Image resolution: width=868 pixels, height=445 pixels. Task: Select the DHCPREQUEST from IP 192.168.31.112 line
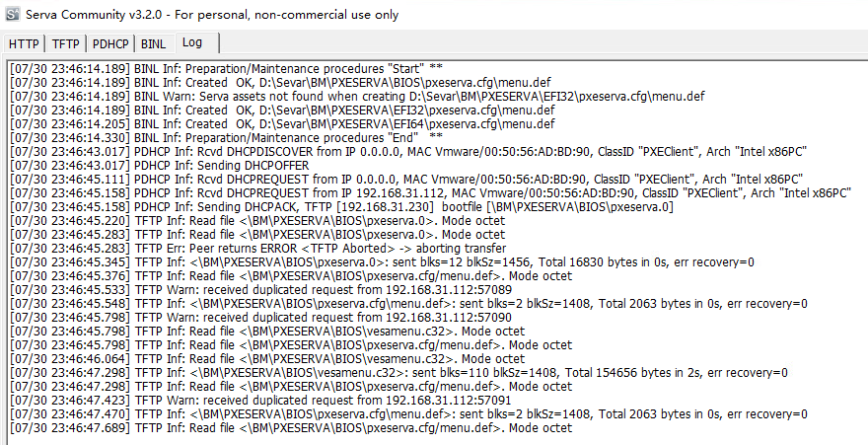coord(430,193)
